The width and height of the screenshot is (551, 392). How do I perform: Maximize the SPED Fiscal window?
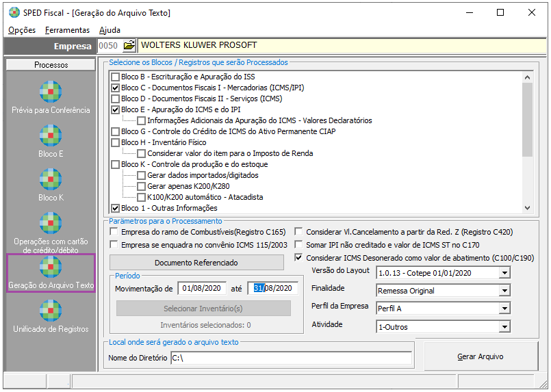[x=500, y=12]
